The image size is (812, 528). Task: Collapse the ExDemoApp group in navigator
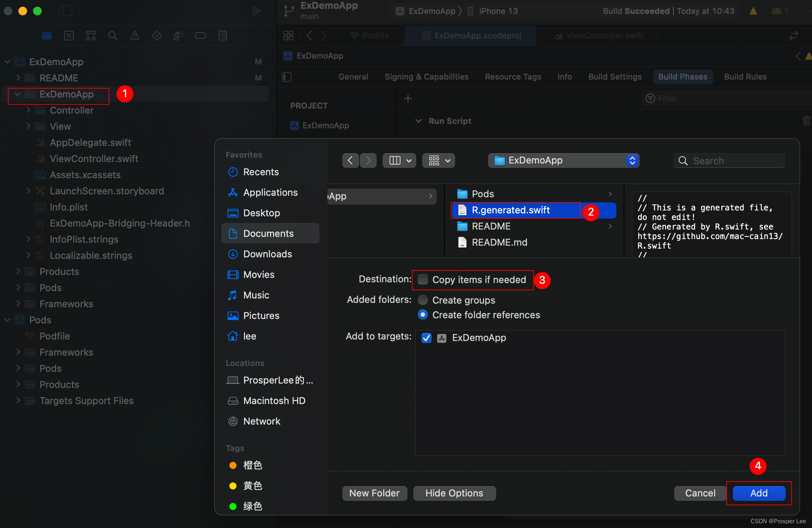[x=17, y=94]
